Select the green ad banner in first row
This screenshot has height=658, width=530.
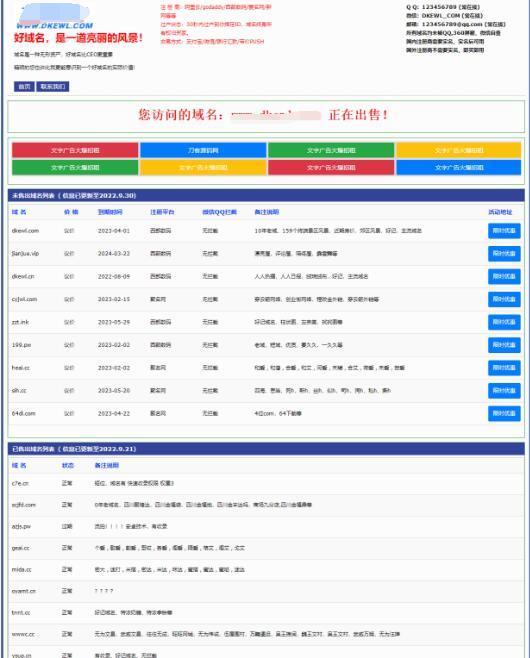pyautogui.click(x=331, y=150)
